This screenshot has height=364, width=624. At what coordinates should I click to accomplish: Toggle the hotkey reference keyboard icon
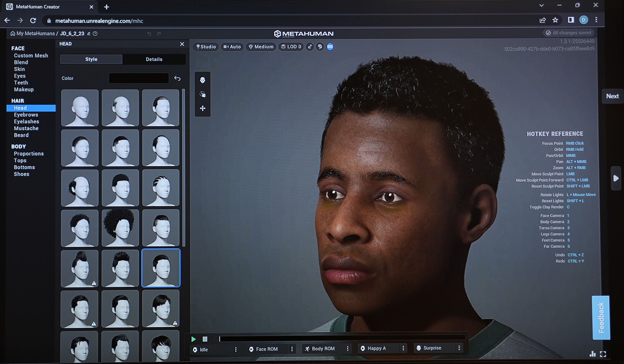330,47
